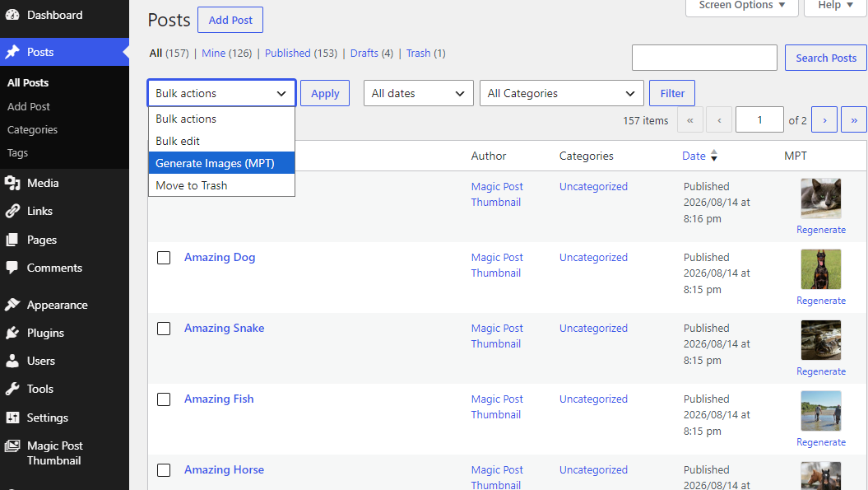This screenshot has width=868, height=490.
Task: Click the Settings sliders icon
Action: pos(12,418)
